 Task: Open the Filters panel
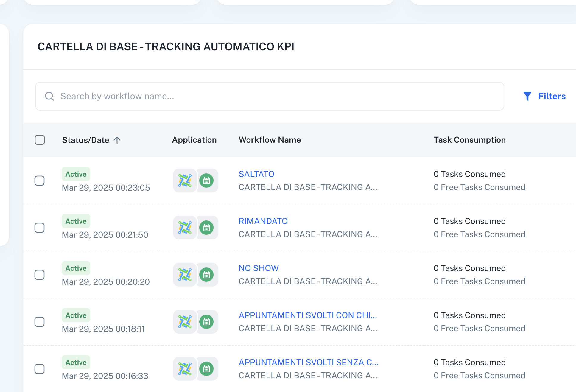(x=544, y=96)
